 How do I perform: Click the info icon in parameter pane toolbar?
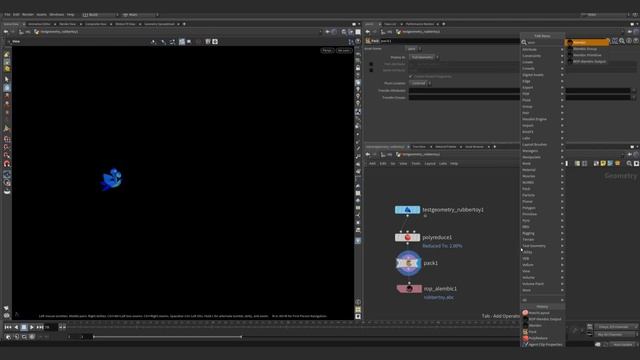pyautogui.click(x=629, y=41)
